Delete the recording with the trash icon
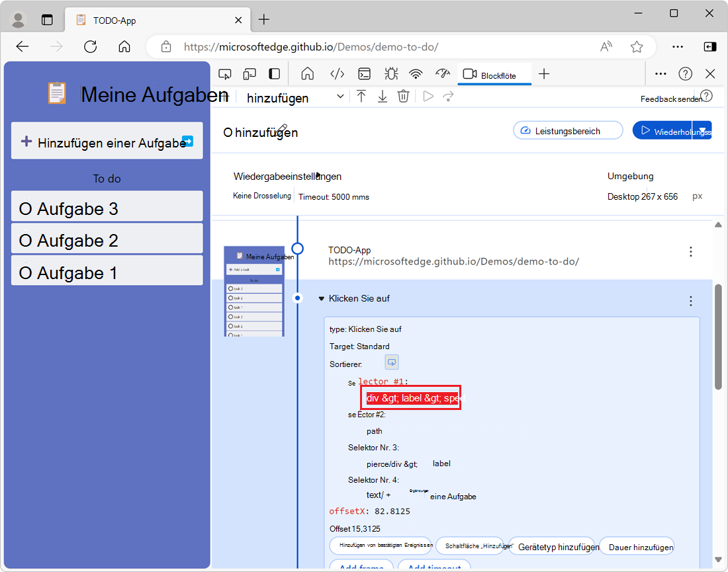Viewport: 728px width, 572px height. coord(403,97)
